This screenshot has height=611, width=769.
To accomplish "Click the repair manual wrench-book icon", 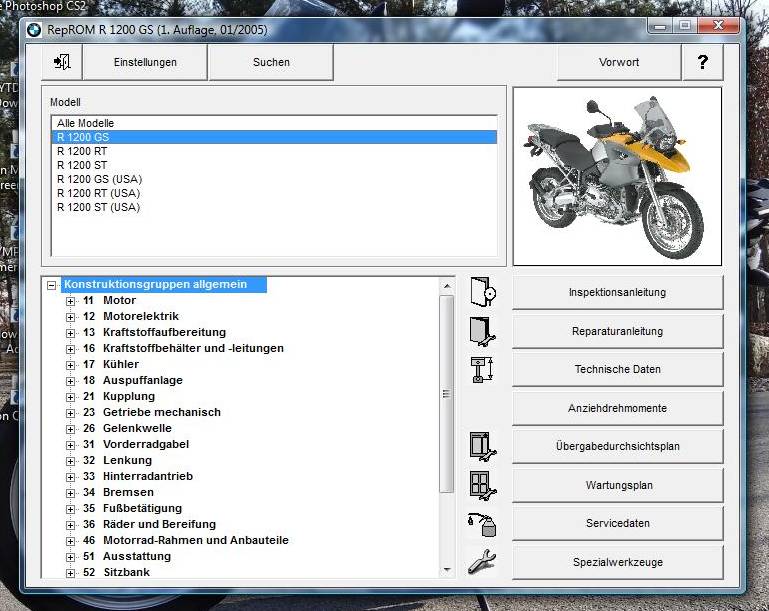I will [x=482, y=331].
